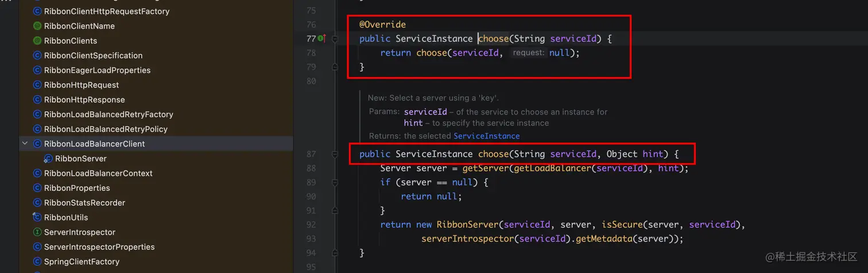Click the fold end marker at line 91
868x273 pixels.
(x=335, y=210)
